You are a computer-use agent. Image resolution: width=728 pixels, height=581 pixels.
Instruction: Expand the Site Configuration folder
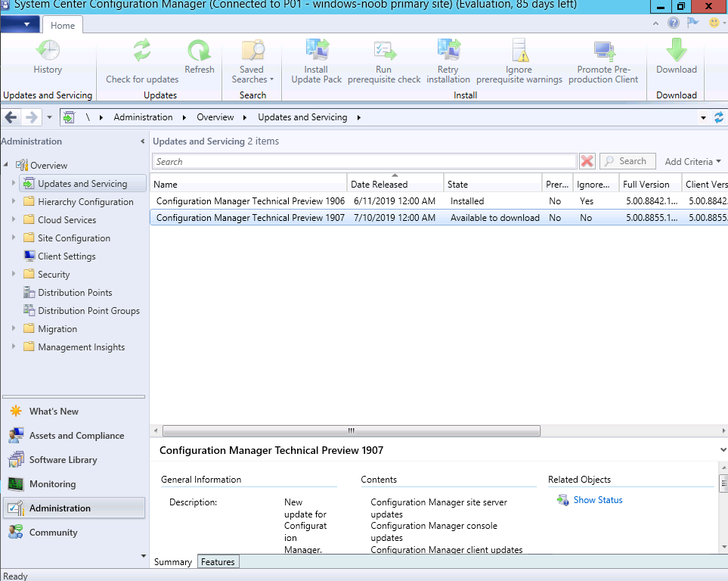(x=14, y=238)
